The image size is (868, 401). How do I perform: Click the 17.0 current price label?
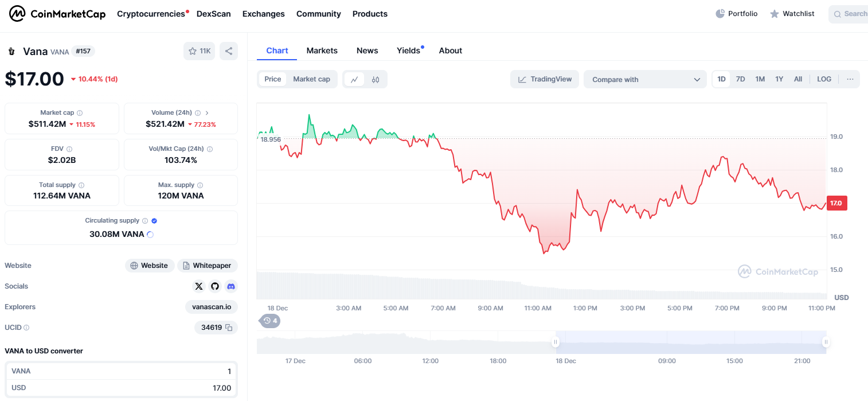[x=837, y=203]
